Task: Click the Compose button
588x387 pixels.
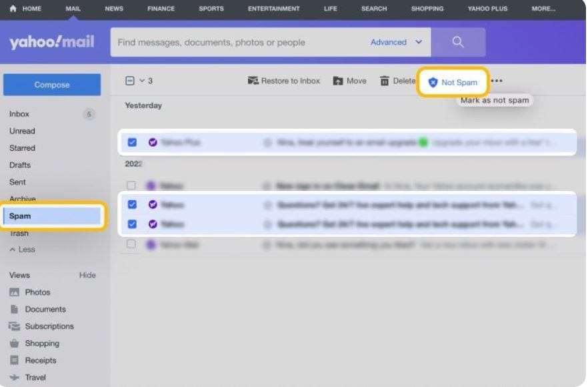Action: click(52, 85)
